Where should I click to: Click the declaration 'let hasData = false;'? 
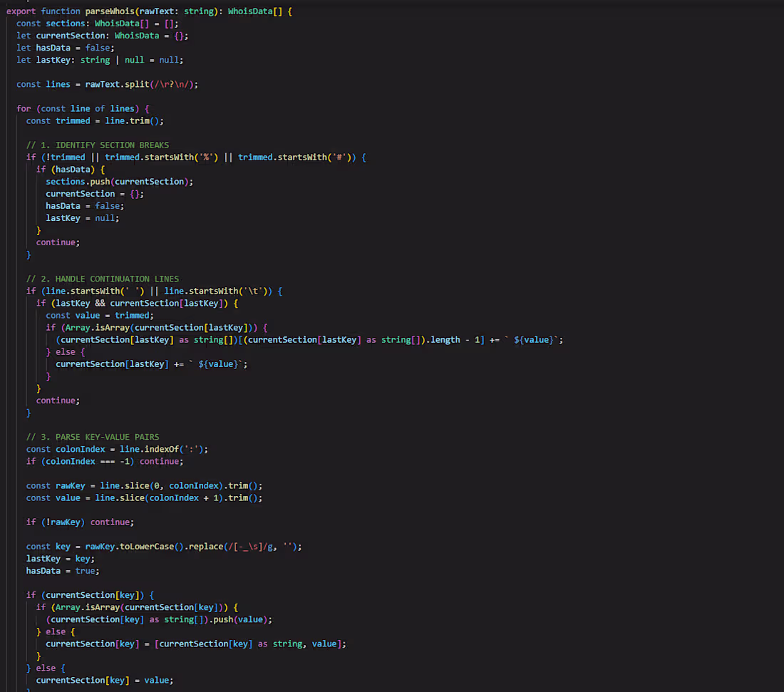pos(65,48)
